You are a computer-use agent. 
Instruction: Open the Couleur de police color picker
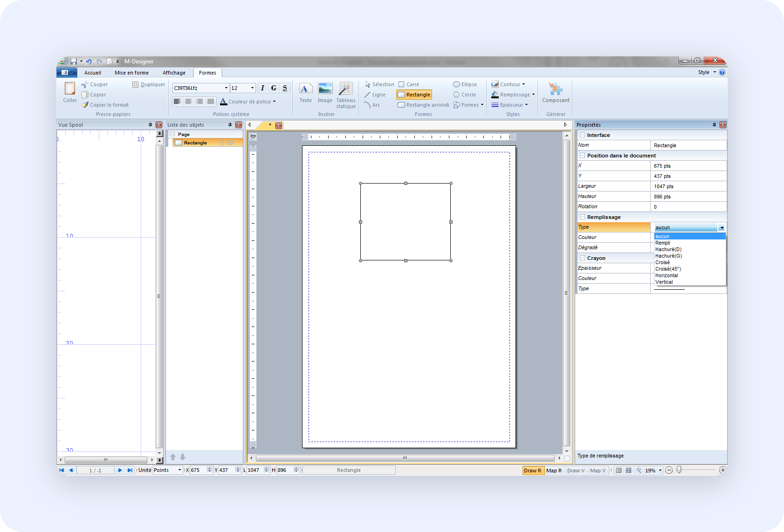pyautogui.click(x=248, y=101)
